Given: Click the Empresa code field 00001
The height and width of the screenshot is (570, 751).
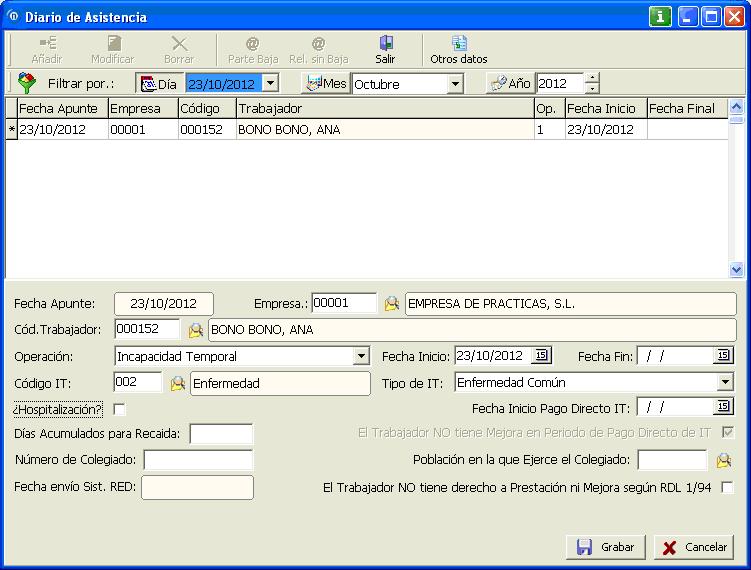Looking at the screenshot, I should 344,303.
